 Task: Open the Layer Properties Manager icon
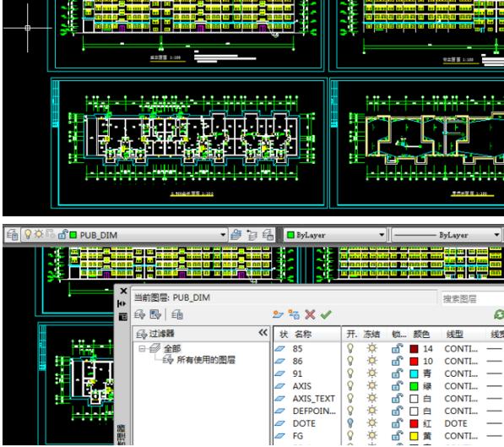point(13,235)
